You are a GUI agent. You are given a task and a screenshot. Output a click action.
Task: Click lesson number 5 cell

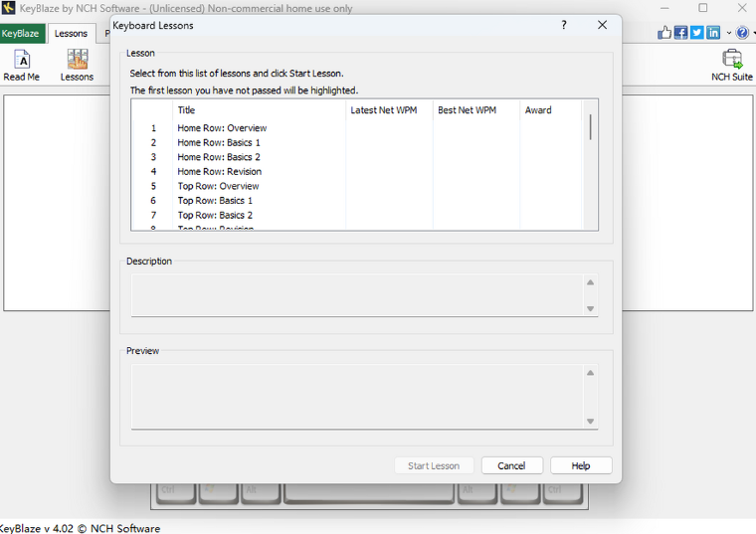[x=153, y=186]
